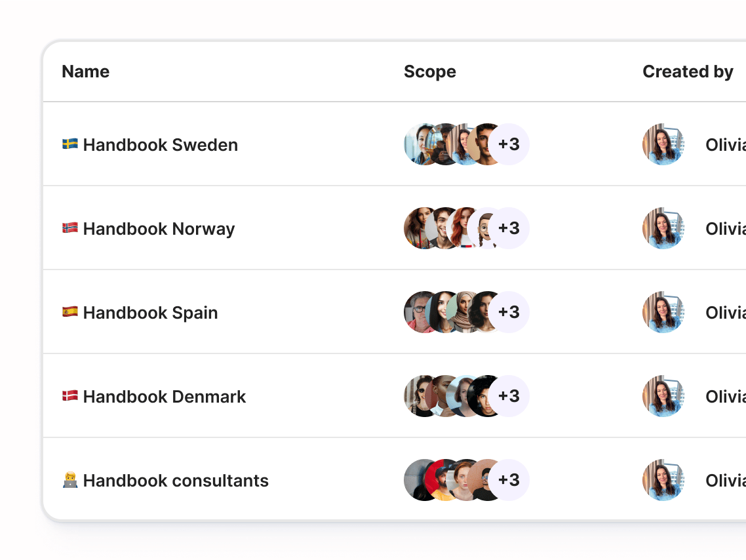Click the Spain flag icon
Image resolution: width=746 pixels, height=560 pixels.
[x=70, y=312]
